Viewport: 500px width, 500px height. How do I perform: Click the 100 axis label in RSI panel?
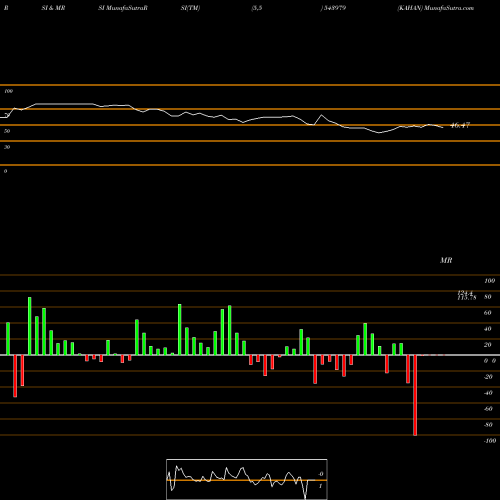(8, 91)
